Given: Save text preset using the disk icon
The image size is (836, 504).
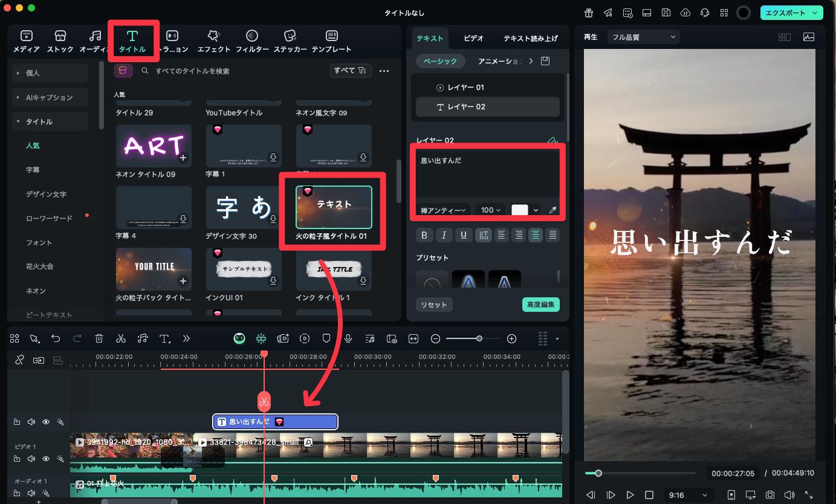Looking at the screenshot, I should tap(545, 61).
